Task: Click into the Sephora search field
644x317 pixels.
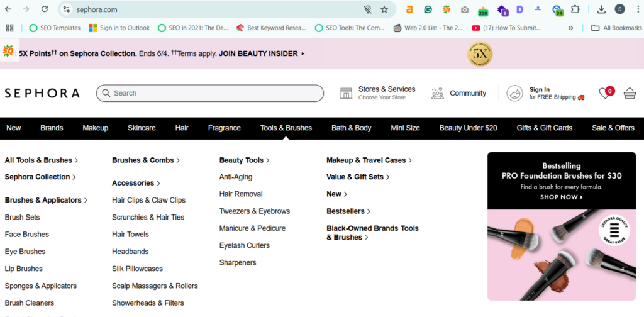Action: point(214,93)
